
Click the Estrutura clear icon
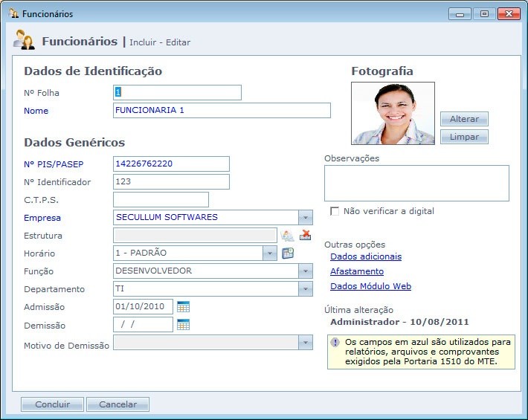tap(305, 236)
